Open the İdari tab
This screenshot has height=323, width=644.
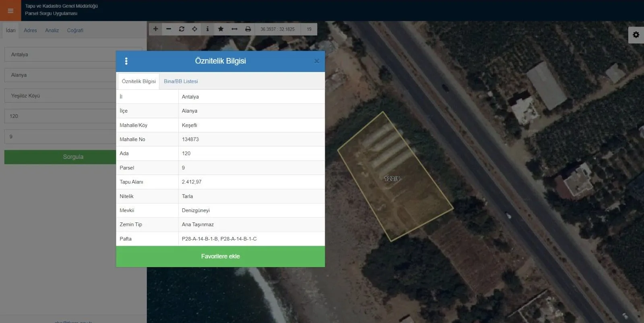11,31
